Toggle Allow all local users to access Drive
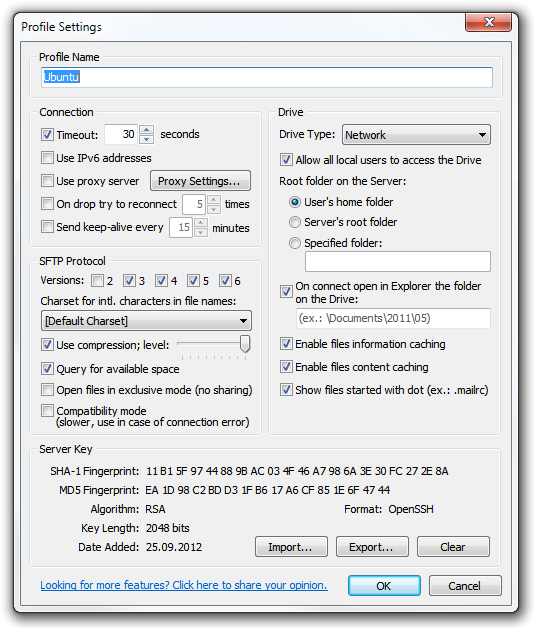534x628 pixels. pos(286,160)
